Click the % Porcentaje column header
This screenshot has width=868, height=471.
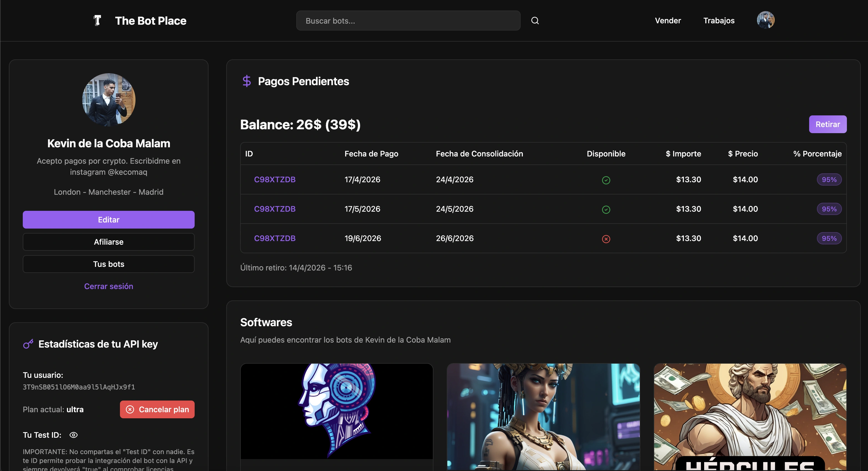(x=817, y=153)
